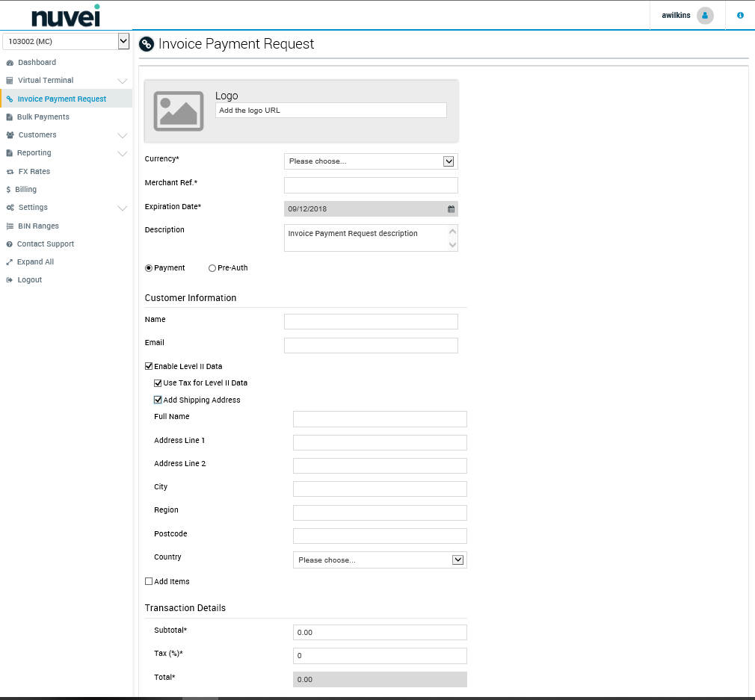Click the Dashboard icon in the sidebar
Image resolution: width=755 pixels, height=700 pixels.
tap(10, 62)
